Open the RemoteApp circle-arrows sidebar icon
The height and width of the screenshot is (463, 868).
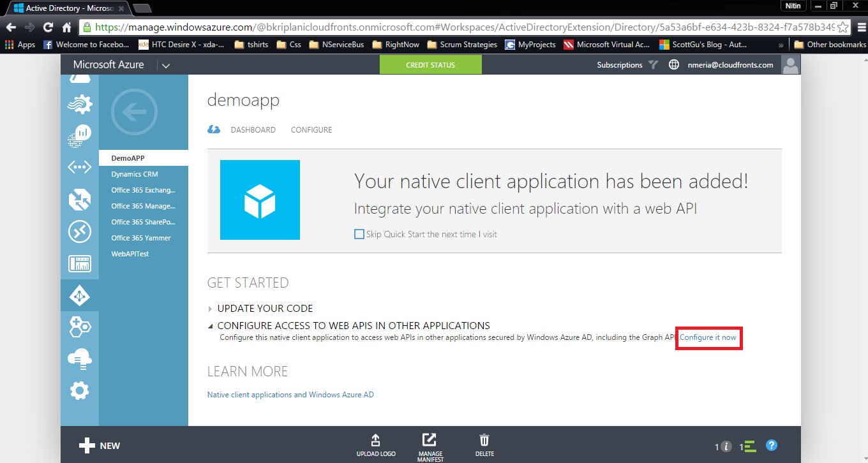(x=80, y=231)
